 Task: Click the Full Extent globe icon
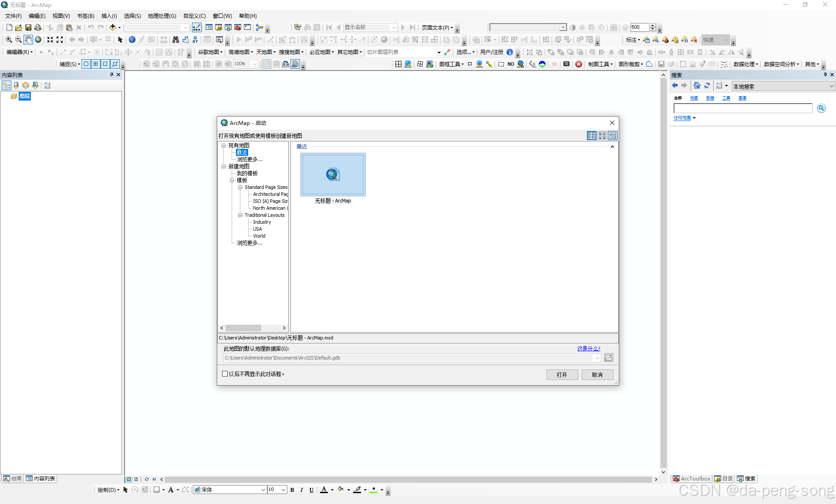38,40
